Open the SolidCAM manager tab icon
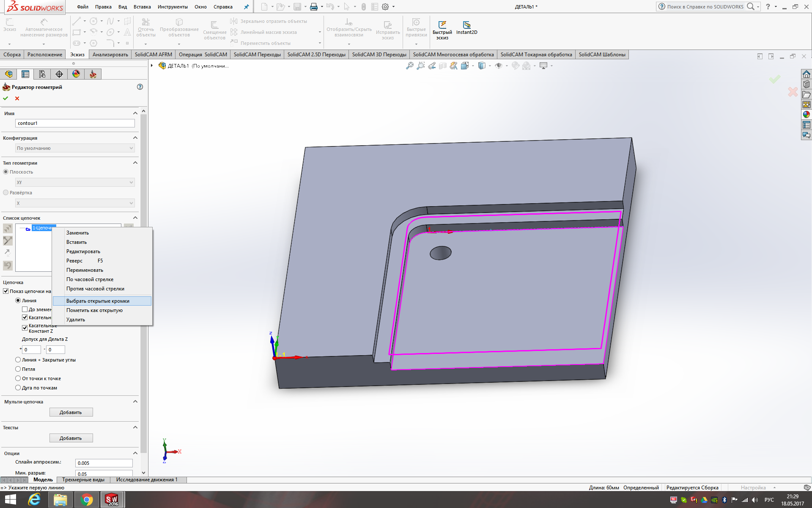This screenshot has width=812, height=508. pyautogui.click(x=93, y=74)
